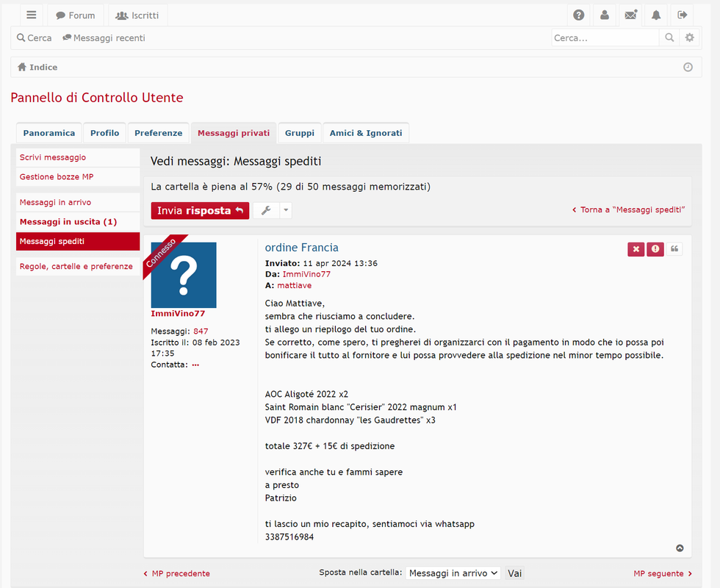The width and height of the screenshot is (720, 588).
Task: Click the logout icon in header
Action: click(x=683, y=15)
